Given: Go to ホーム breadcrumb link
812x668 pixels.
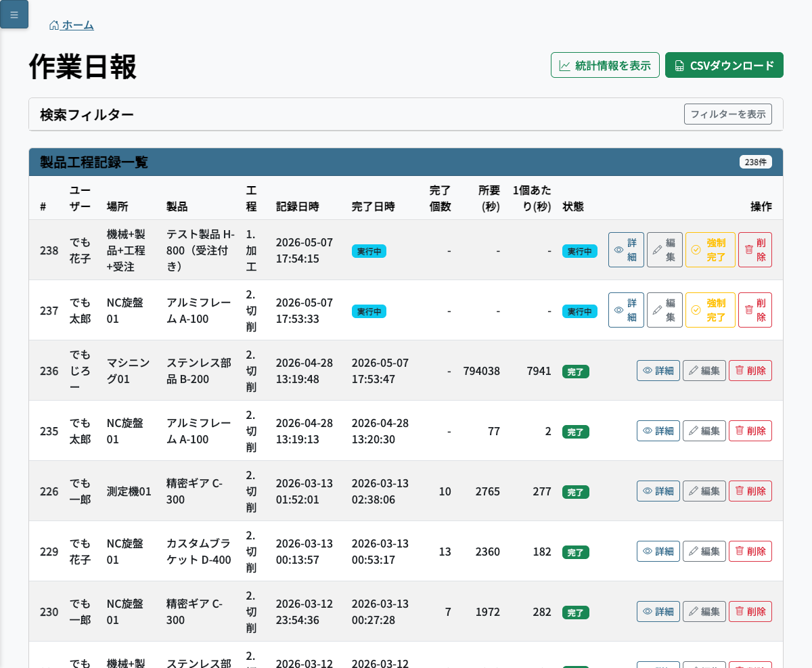Looking at the screenshot, I should coord(72,25).
